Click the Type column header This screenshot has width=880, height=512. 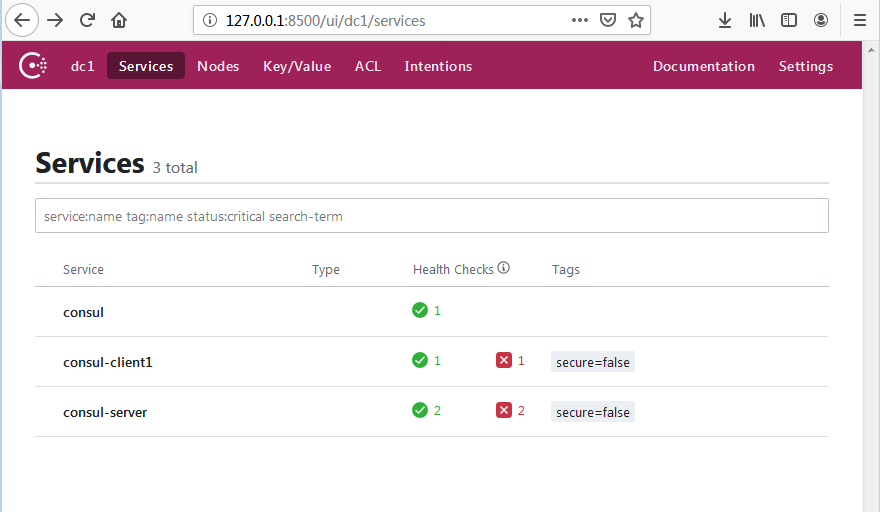tap(326, 270)
